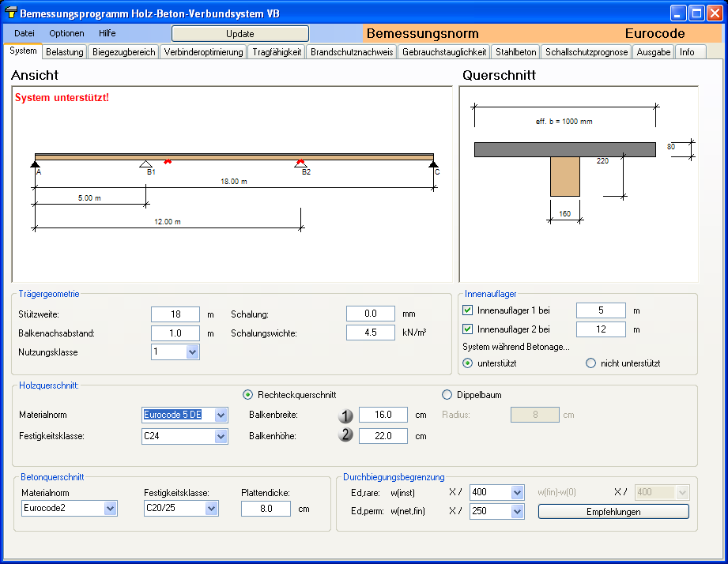Switch to the Brandschutznachweis tab
The image size is (728, 564).
[352, 52]
